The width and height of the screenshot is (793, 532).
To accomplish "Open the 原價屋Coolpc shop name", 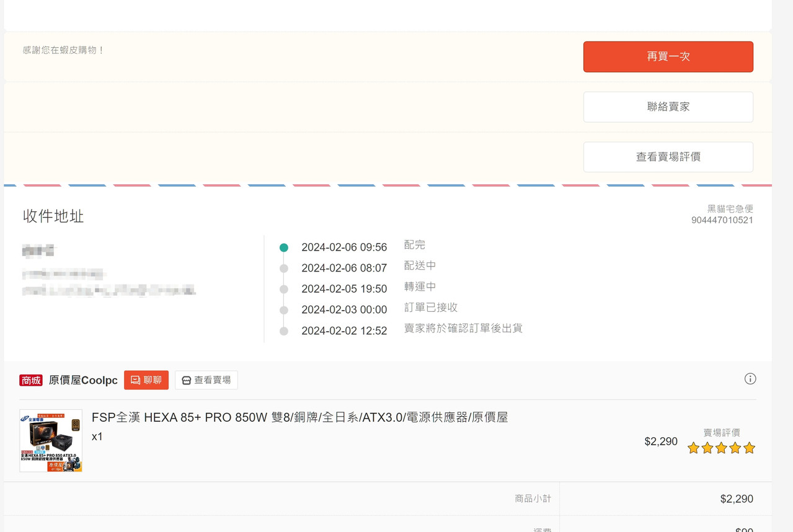I will (x=83, y=380).
